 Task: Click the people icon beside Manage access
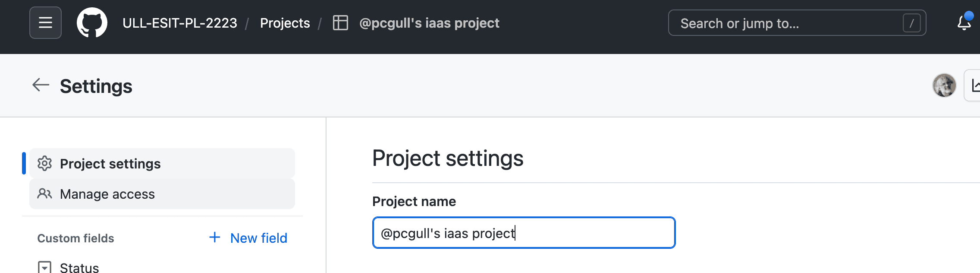pyautogui.click(x=44, y=194)
